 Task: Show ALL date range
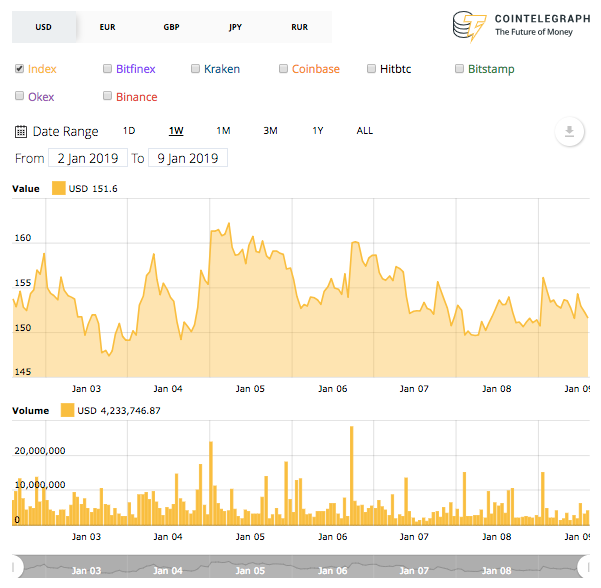click(x=365, y=131)
